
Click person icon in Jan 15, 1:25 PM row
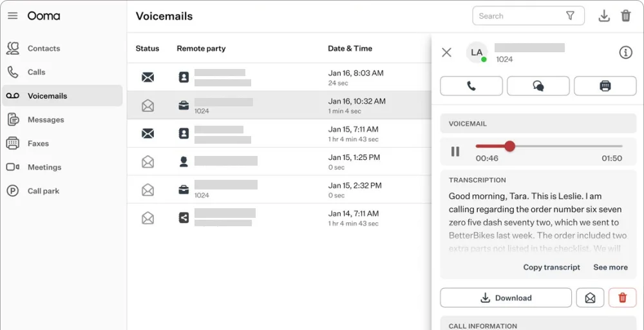click(184, 162)
